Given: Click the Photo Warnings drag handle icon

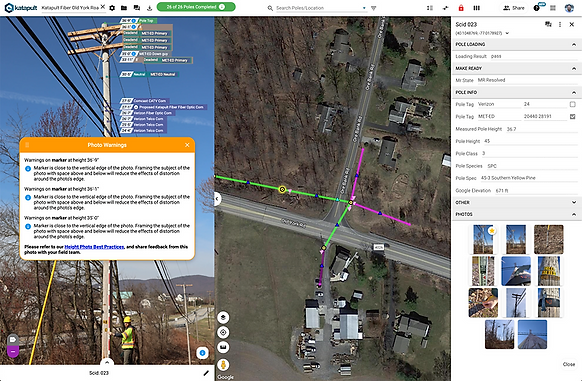Looking at the screenshot, I should (27, 145).
